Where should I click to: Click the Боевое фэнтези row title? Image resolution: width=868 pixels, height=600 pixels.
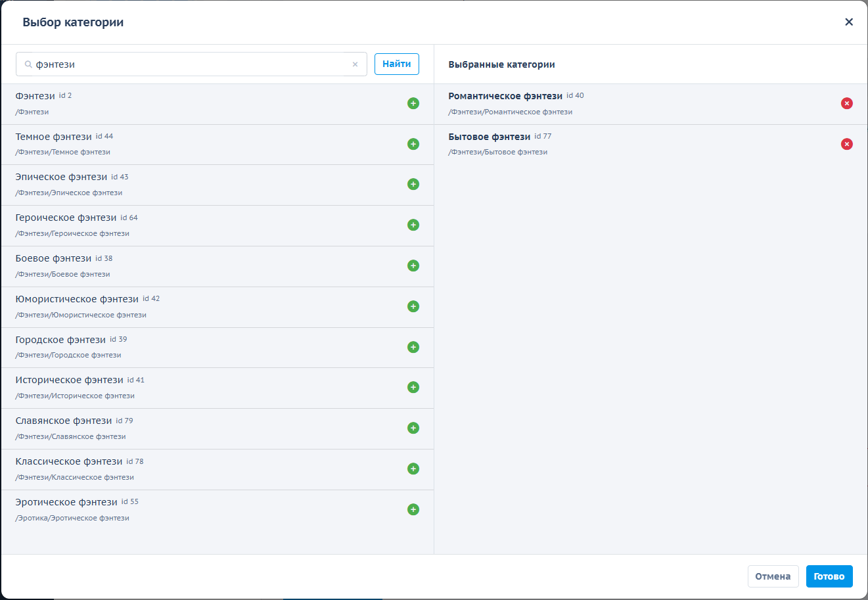[x=53, y=259]
